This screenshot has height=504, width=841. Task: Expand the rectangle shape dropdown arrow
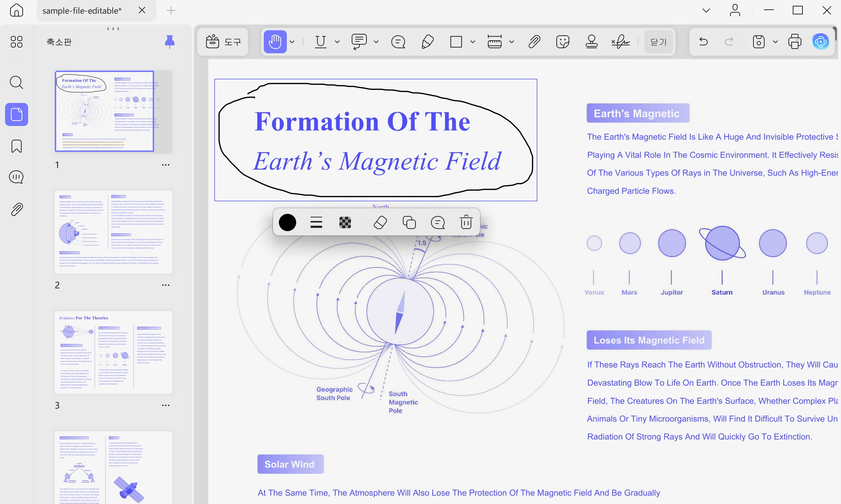473,42
